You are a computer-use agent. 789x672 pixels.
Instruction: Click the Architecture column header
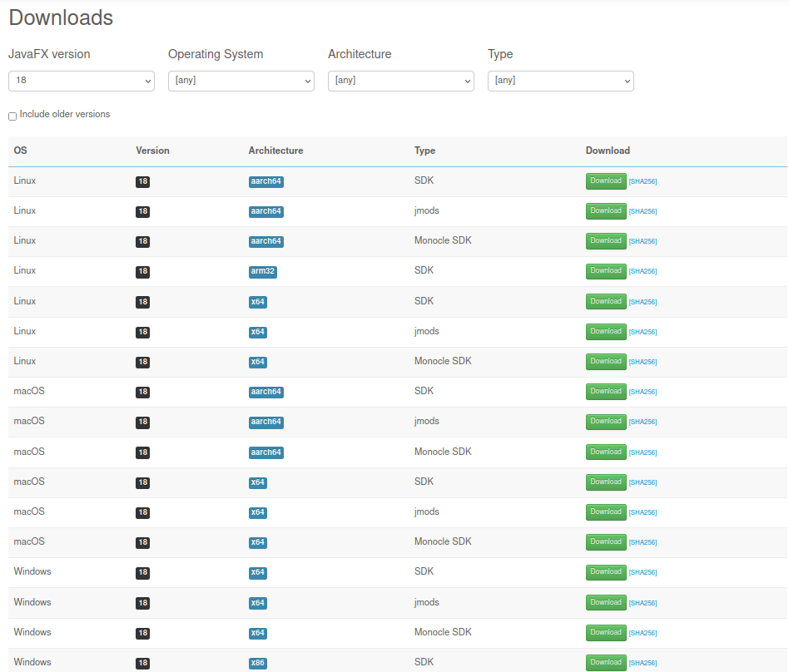tap(275, 151)
